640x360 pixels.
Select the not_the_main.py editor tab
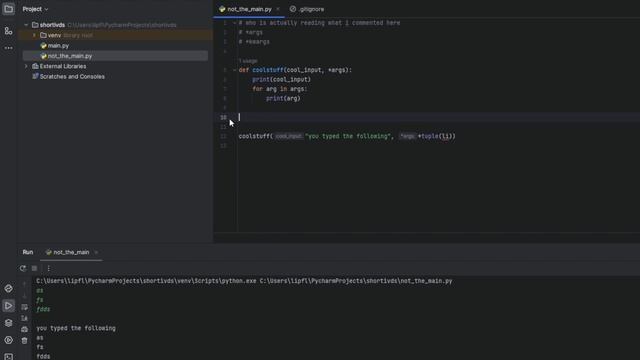249,9
